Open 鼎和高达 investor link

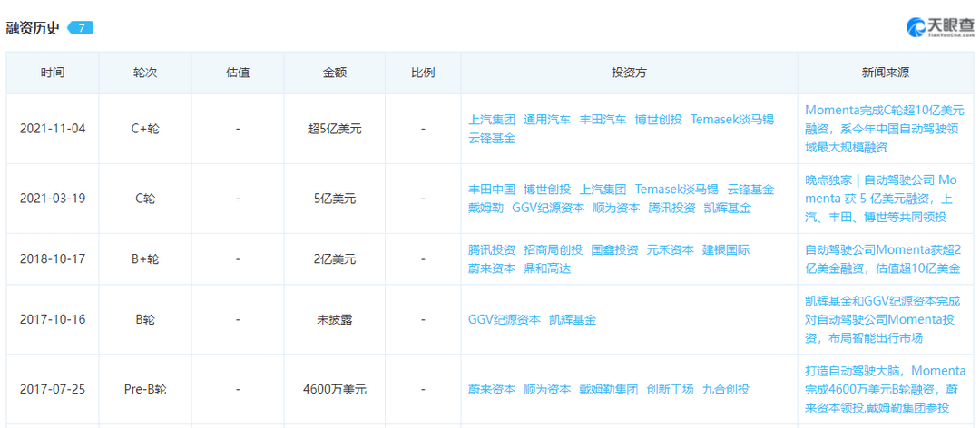pos(547,268)
